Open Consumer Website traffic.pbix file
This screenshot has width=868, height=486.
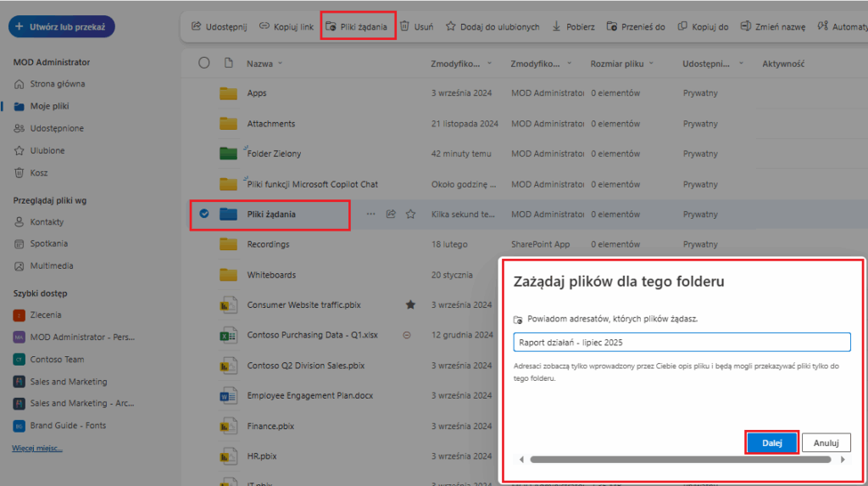(x=304, y=304)
